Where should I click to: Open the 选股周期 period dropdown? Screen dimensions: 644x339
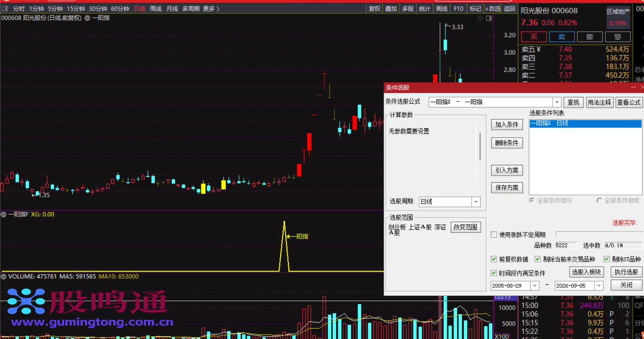pos(476,202)
